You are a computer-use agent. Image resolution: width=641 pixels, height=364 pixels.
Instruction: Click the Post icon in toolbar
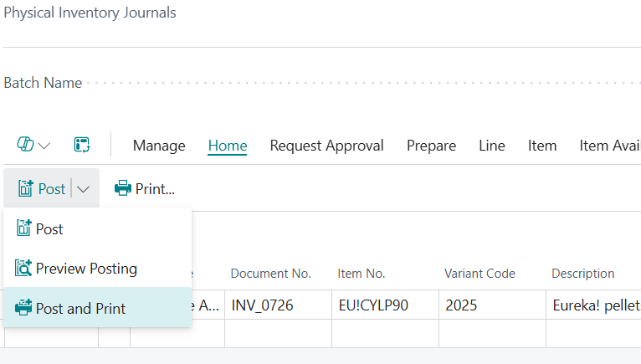pyautogui.click(x=25, y=188)
